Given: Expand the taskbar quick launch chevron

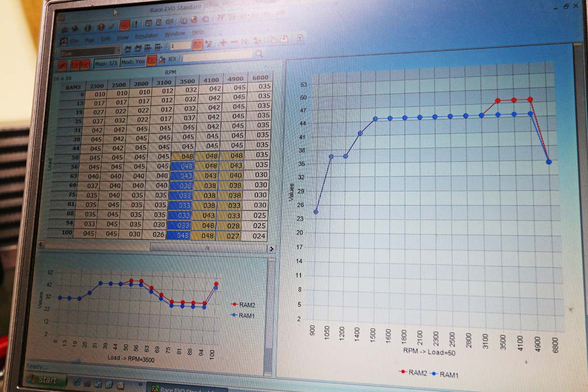Looking at the screenshot, I should pos(140,383).
